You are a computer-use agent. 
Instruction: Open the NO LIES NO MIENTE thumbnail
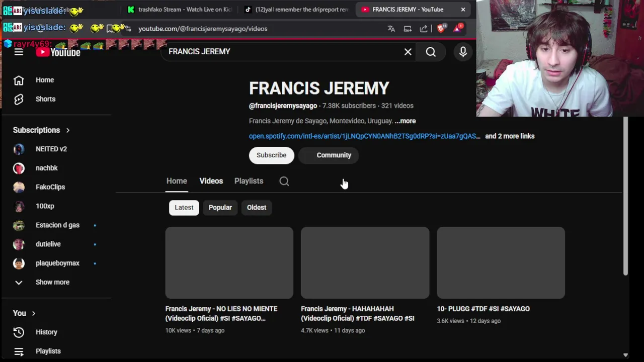coord(229,263)
